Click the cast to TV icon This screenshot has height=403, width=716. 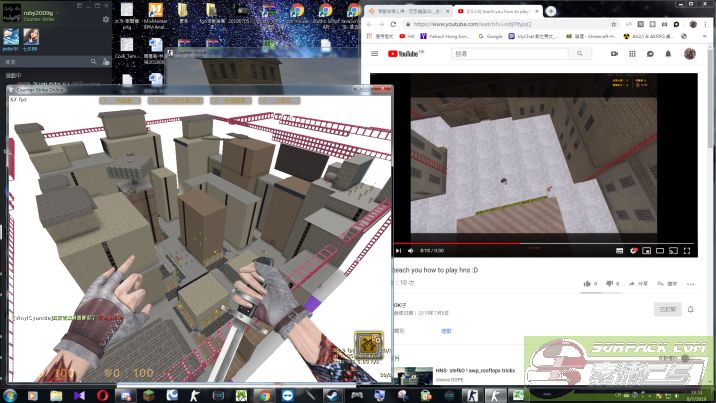point(674,251)
